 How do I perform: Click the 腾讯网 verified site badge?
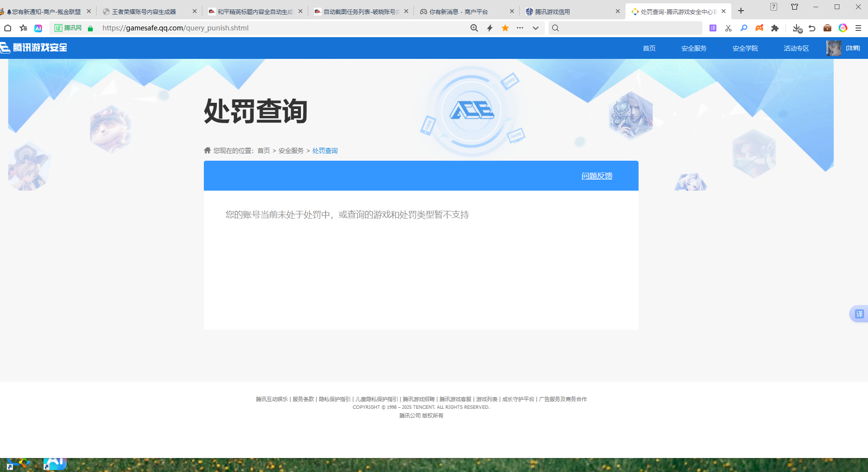coord(68,28)
